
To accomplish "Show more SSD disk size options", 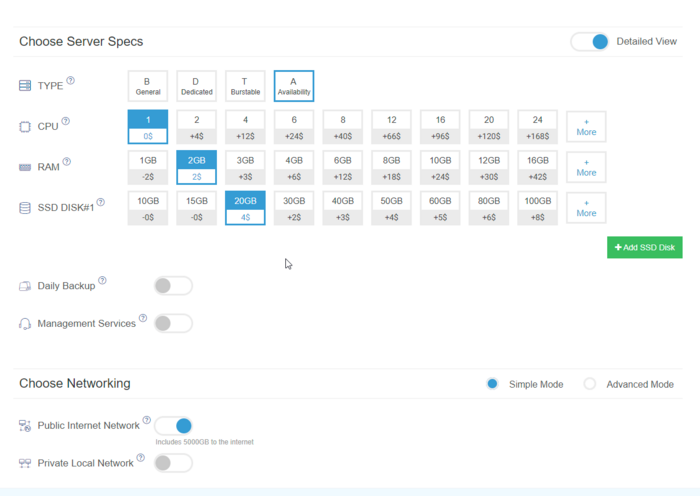I will click(586, 208).
